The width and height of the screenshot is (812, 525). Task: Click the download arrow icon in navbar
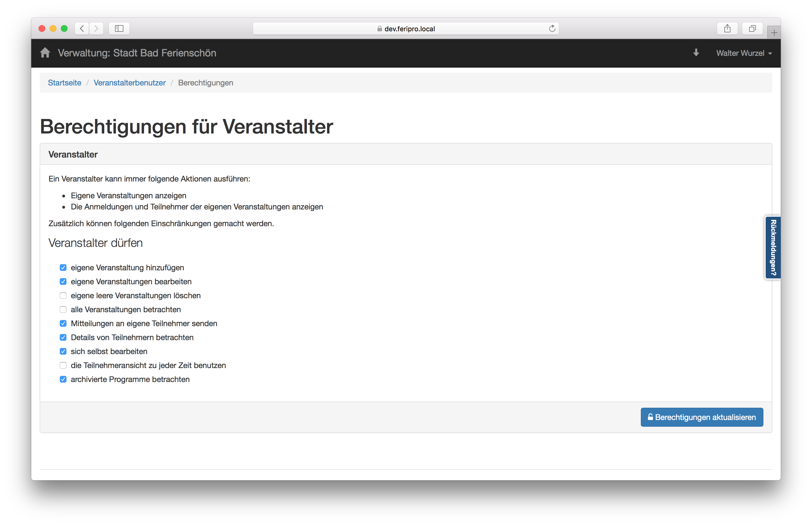[696, 53]
